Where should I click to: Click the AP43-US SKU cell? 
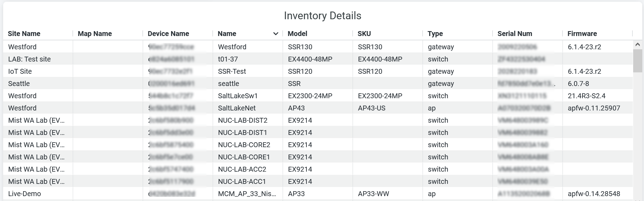pos(371,108)
